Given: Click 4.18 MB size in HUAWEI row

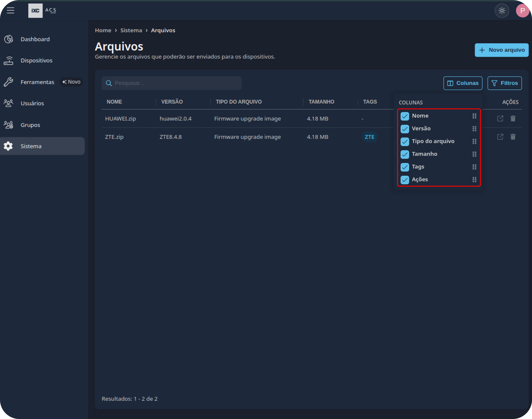Looking at the screenshot, I should 318,119.
